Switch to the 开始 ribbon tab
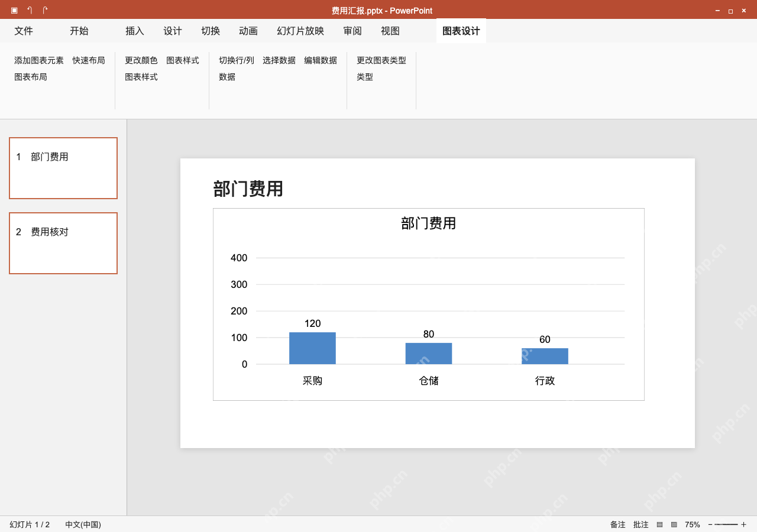Image resolution: width=757 pixels, height=532 pixels. [79, 31]
